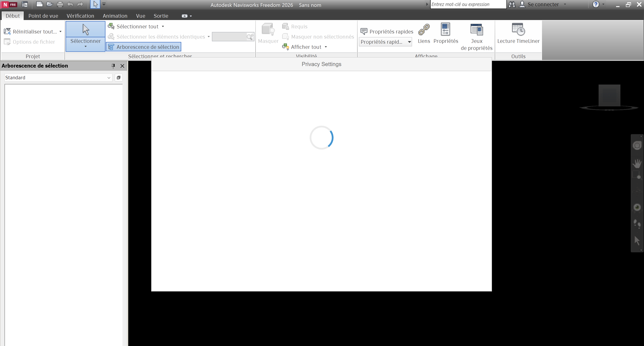
Task: Open the Vue ribbon tab
Action: tap(141, 16)
